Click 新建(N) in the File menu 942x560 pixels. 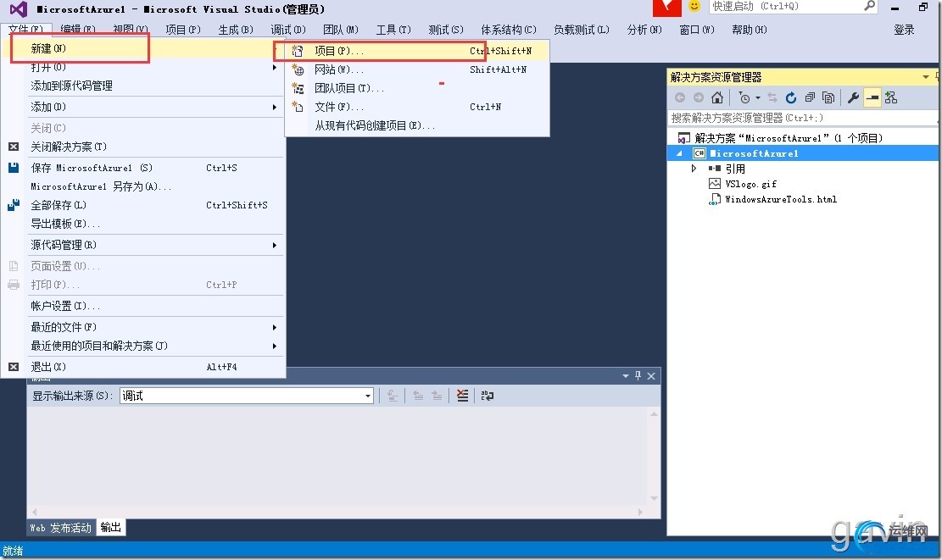[x=143, y=48]
